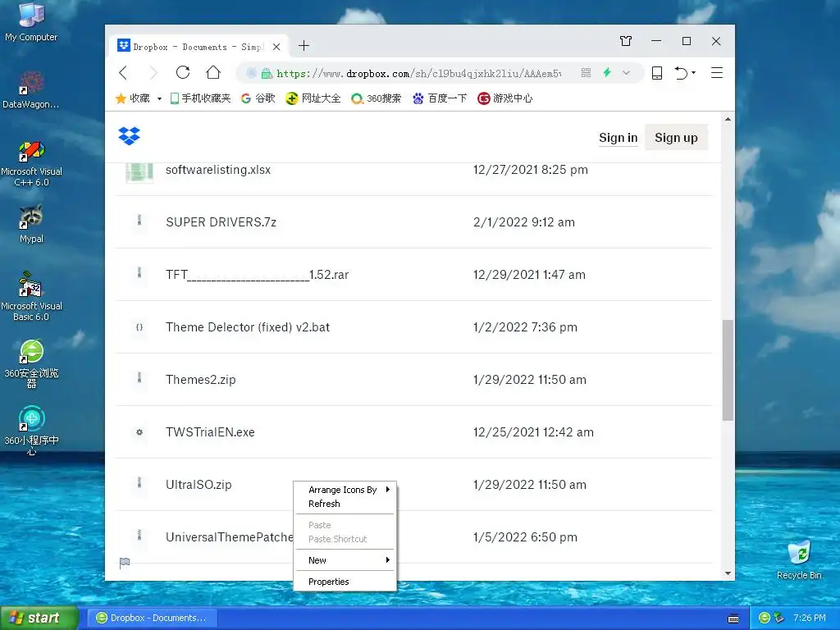This screenshot has width=840, height=630.
Task: Click the green lightning speed mode icon
Action: [607, 72]
